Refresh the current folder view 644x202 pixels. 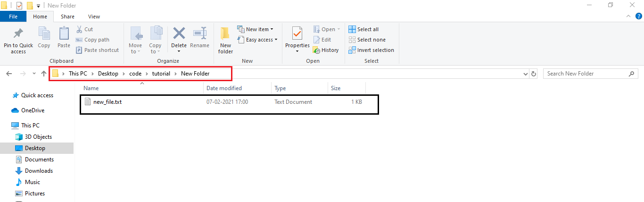point(534,74)
